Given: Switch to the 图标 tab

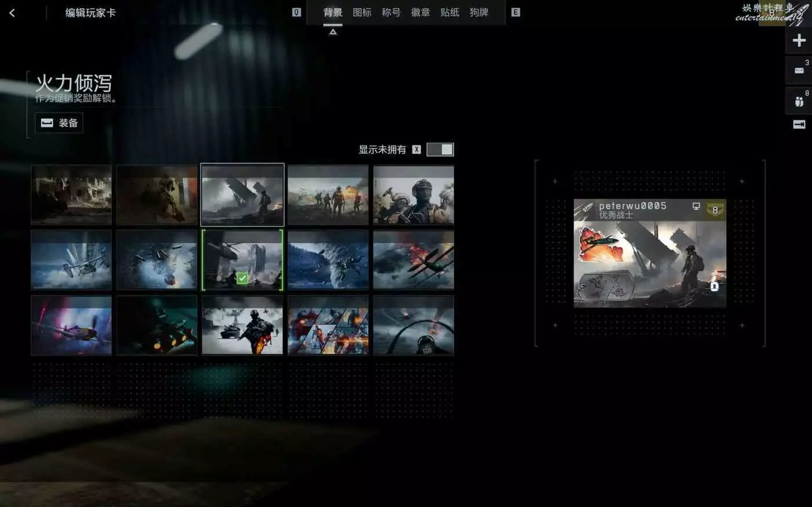Looking at the screenshot, I should [x=362, y=12].
